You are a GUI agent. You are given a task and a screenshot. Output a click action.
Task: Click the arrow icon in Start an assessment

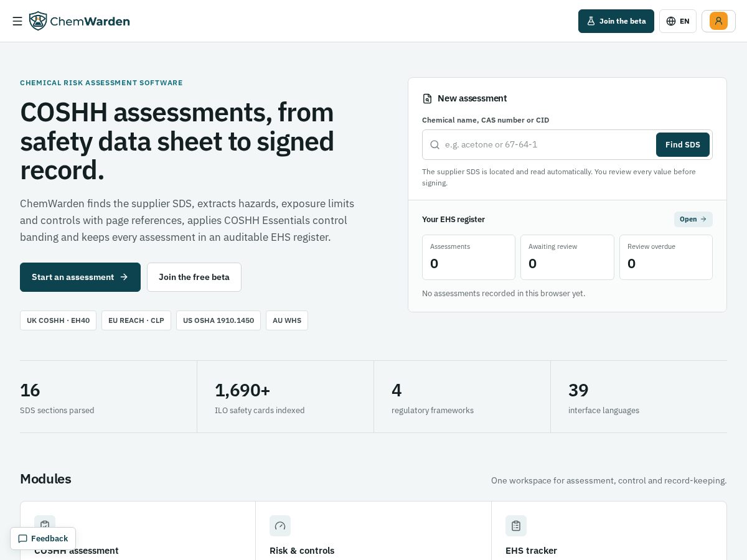124,277
